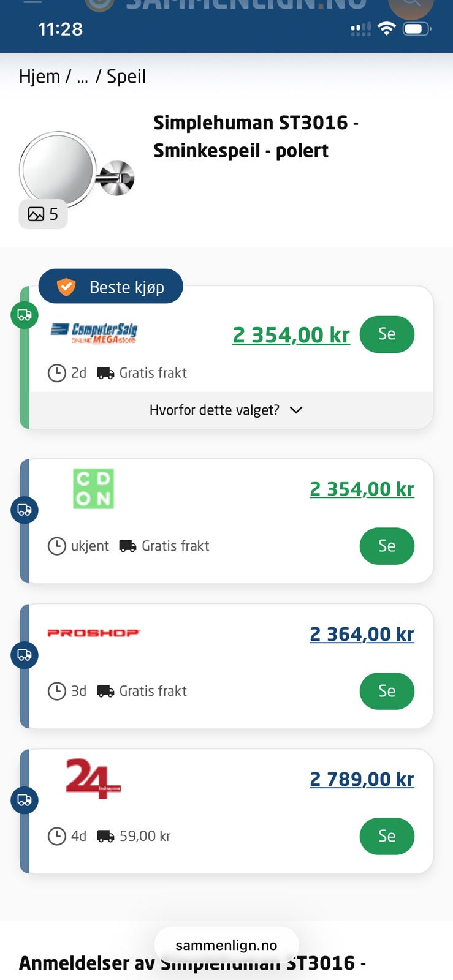Screen dimensions: 453x980
Task: Open the 2 789,00 kr price link
Action: point(362,779)
